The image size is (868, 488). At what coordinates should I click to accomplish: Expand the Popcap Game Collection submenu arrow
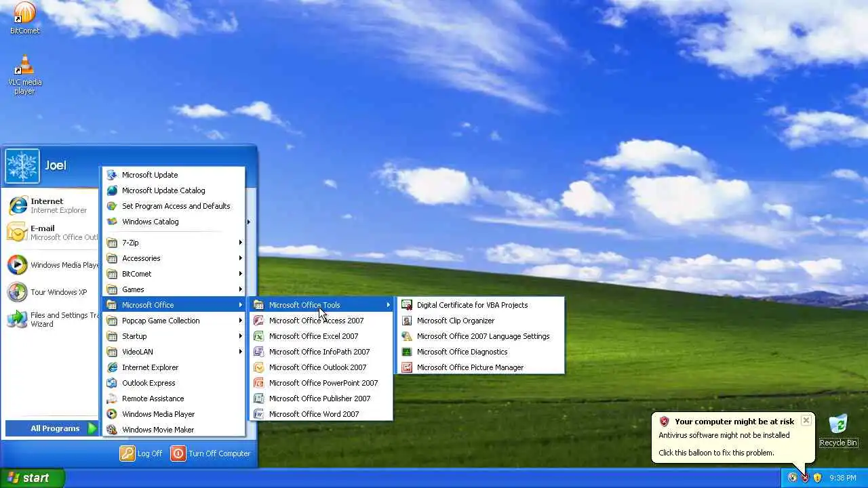pyautogui.click(x=240, y=321)
